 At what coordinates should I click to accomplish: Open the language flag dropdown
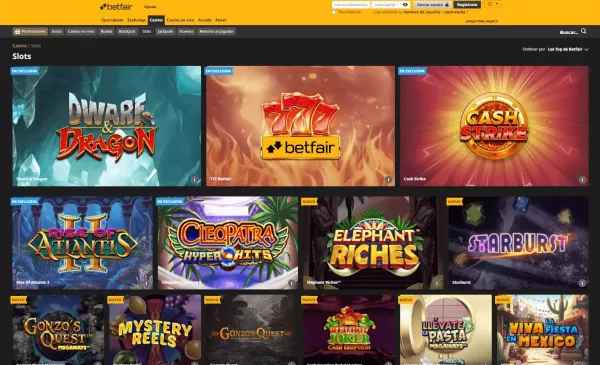493,4
